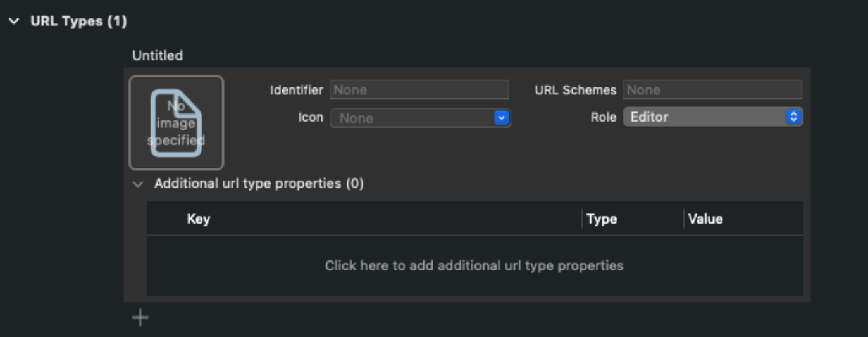
Task: Open the Role dropdown showing Editor
Action: (712, 117)
